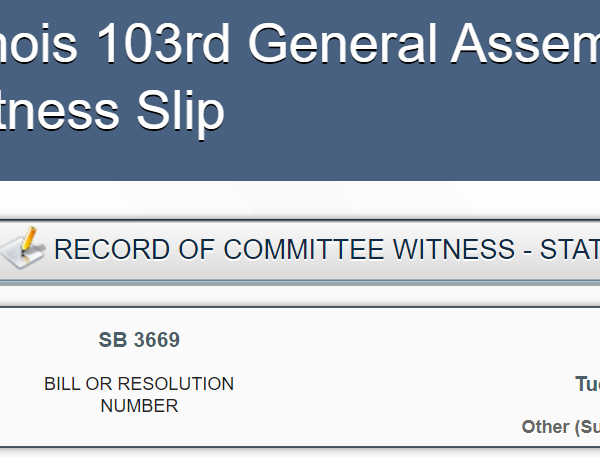Click the cut-off tness word before Slip
The width and height of the screenshot is (600, 457).
coord(59,111)
